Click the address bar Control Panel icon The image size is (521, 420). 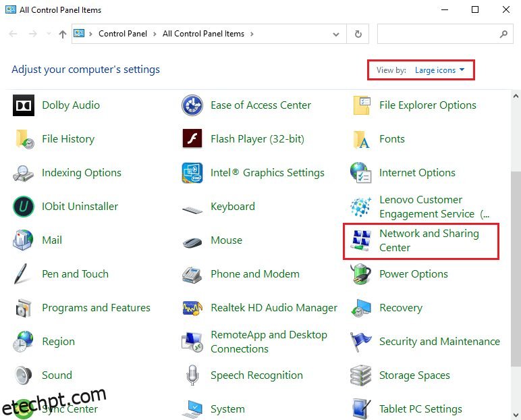(79, 33)
